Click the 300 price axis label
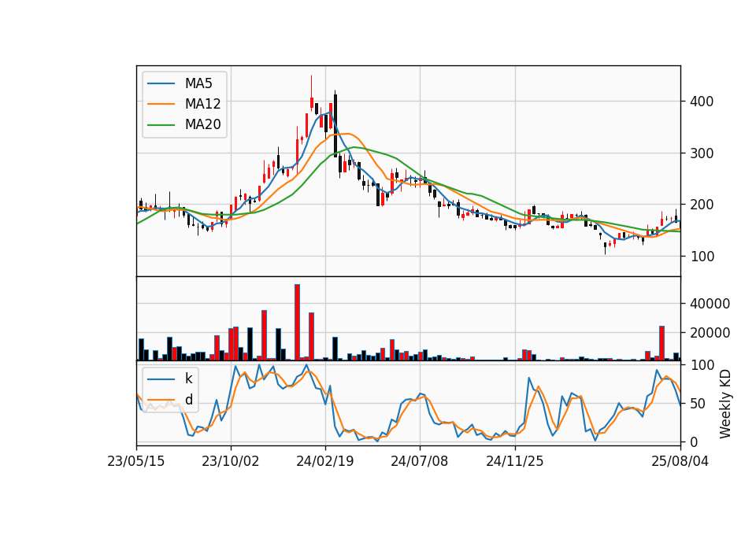The height and width of the screenshot is (543, 756). click(x=702, y=153)
